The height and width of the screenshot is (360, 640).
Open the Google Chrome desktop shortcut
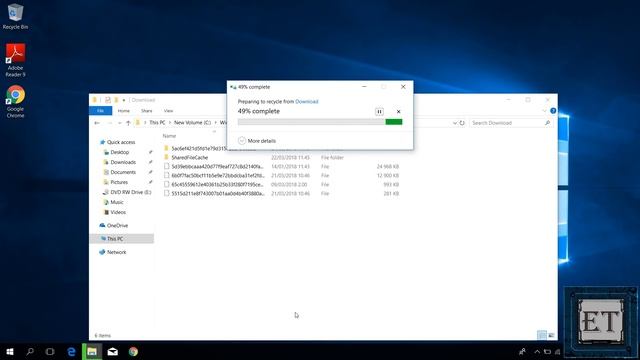(x=16, y=101)
